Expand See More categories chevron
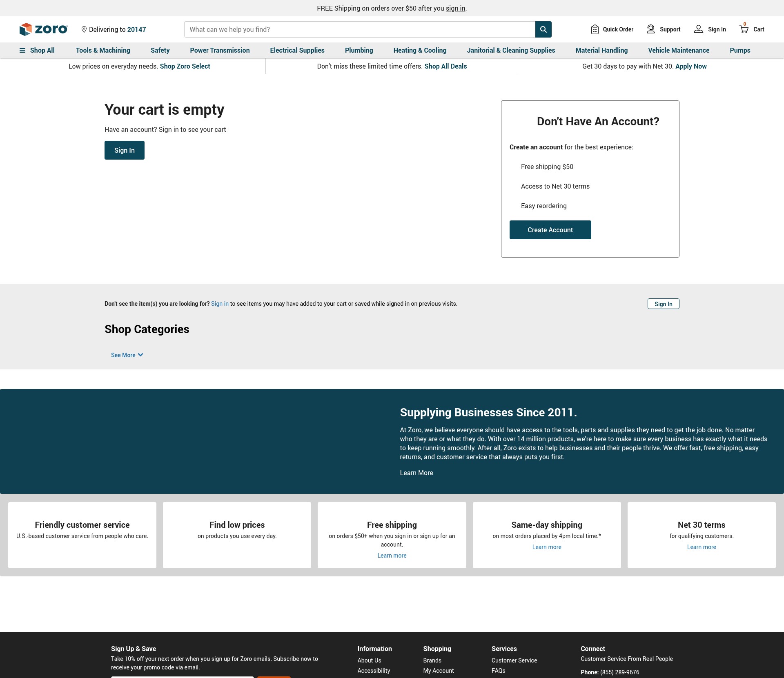This screenshot has height=678, width=784. coord(140,355)
